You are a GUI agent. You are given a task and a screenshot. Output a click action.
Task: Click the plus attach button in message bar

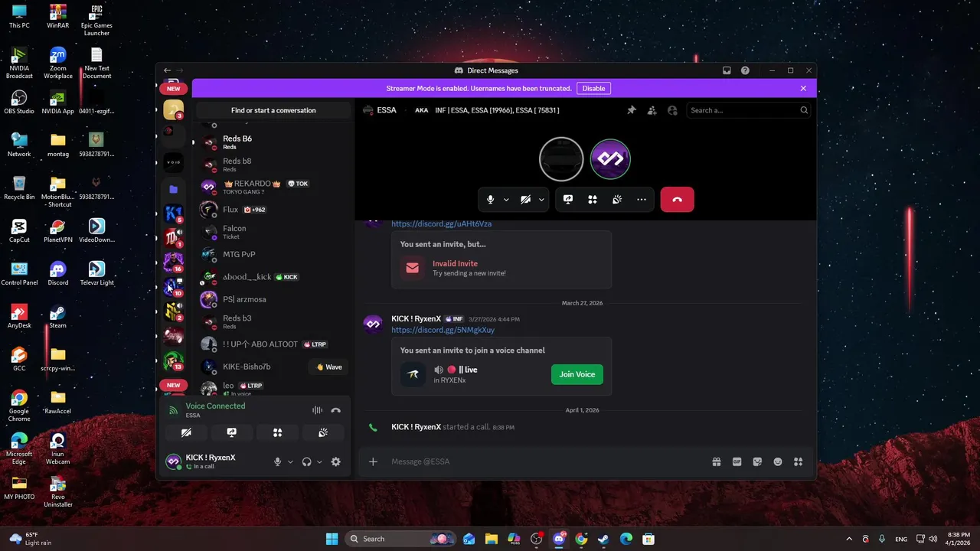point(373,461)
